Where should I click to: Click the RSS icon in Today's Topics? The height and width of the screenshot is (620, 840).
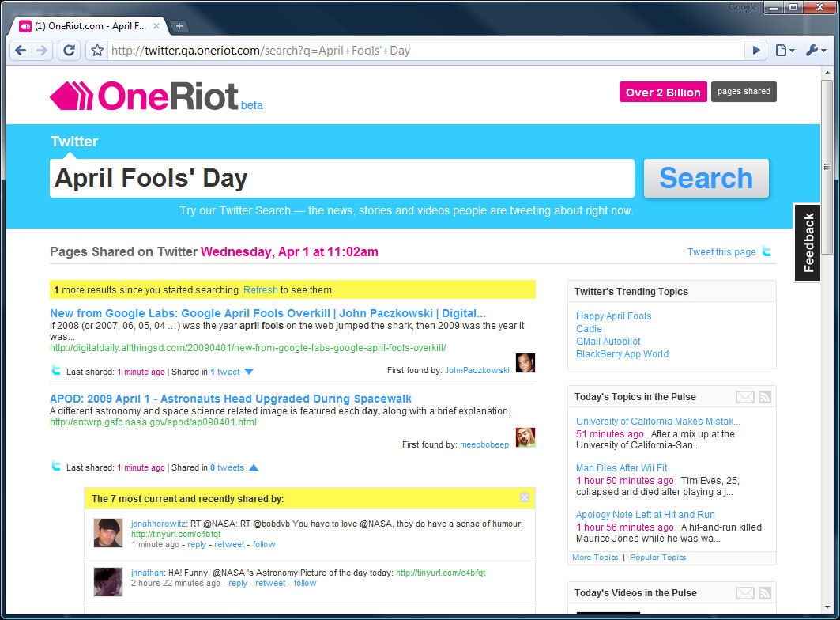(x=765, y=397)
